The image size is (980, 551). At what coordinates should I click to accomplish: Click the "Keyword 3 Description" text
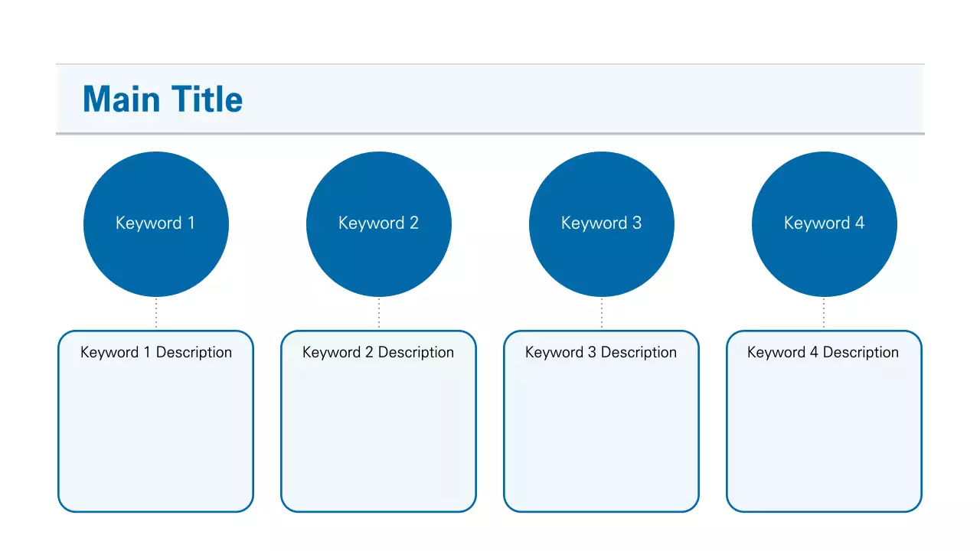601,353
